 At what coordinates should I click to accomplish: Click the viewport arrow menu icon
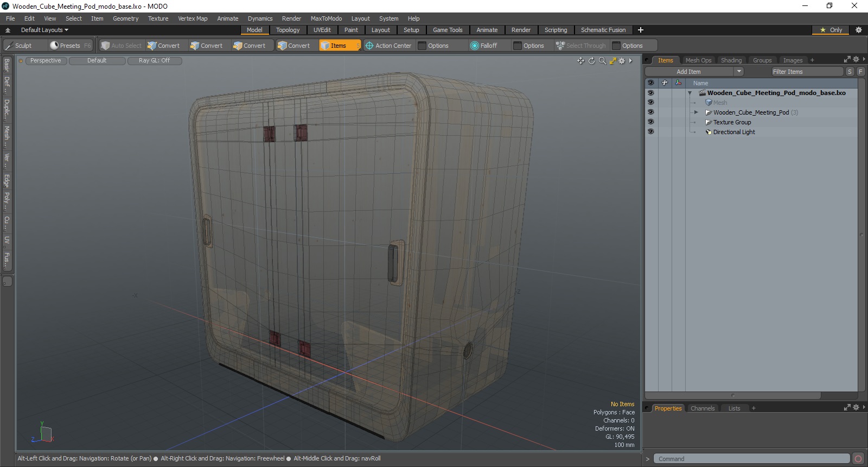coord(630,61)
